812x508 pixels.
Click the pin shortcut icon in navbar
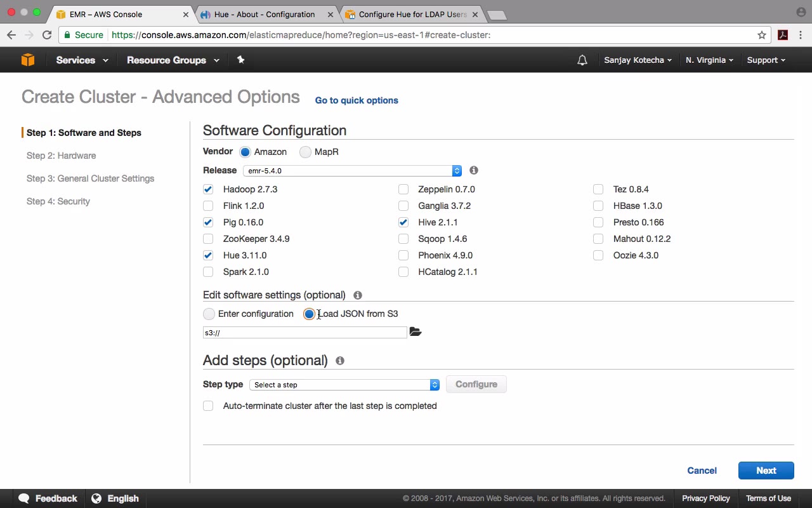point(240,60)
